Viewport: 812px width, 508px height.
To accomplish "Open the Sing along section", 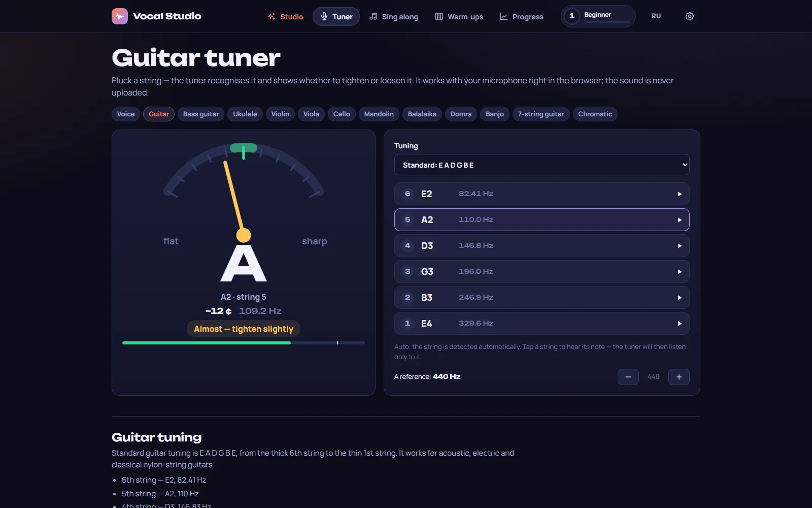I will (x=394, y=17).
